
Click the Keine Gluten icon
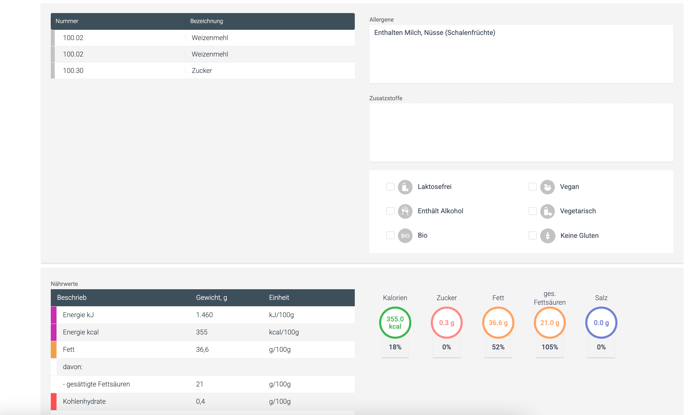[x=548, y=236]
